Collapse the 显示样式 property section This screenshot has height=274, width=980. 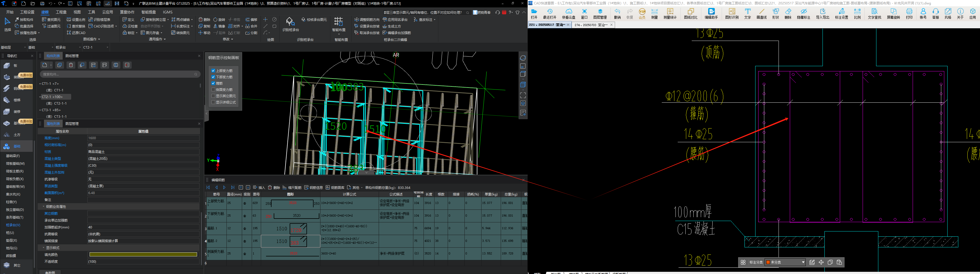pos(43,248)
